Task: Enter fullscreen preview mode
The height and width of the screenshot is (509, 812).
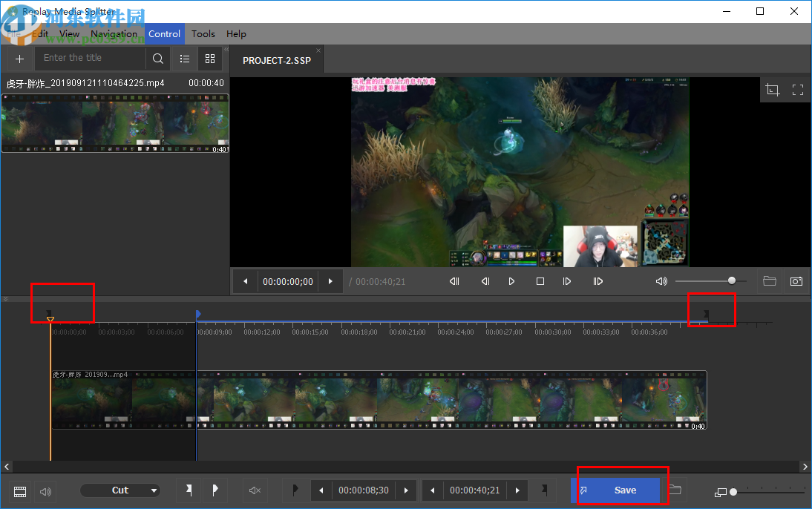Action: (798, 90)
